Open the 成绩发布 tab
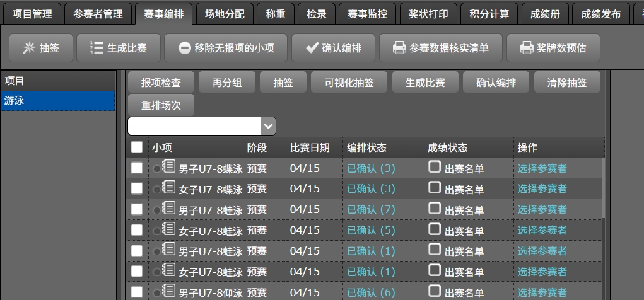Image resolution: width=644 pixels, height=300 pixels. tap(600, 13)
